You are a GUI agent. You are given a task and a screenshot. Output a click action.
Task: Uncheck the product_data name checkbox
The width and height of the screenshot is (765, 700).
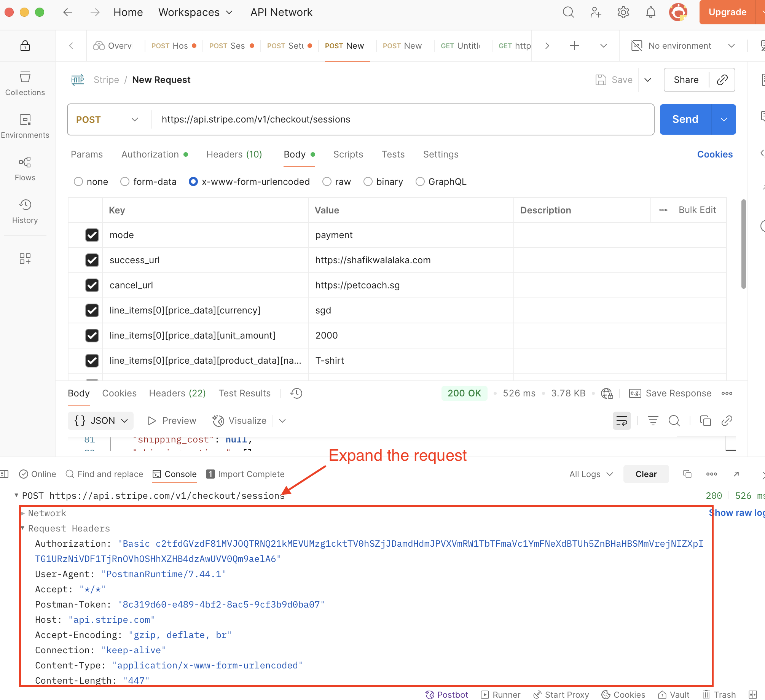92,361
